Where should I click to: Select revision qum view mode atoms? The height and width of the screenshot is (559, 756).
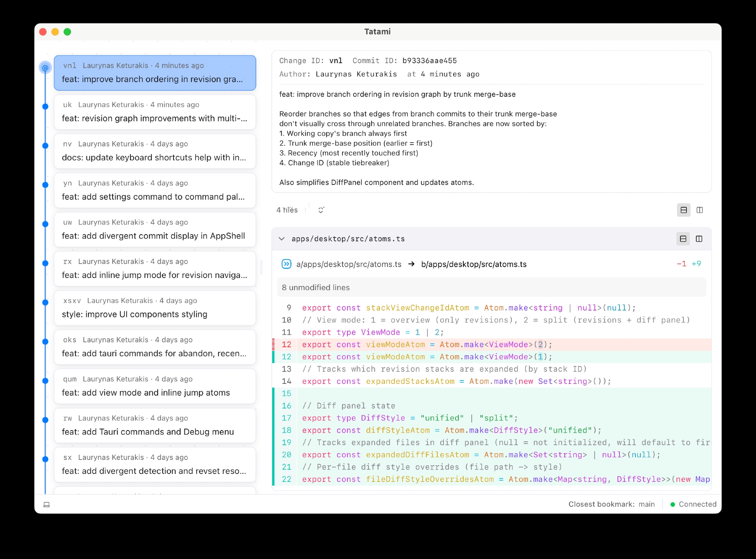click(155, 386)
